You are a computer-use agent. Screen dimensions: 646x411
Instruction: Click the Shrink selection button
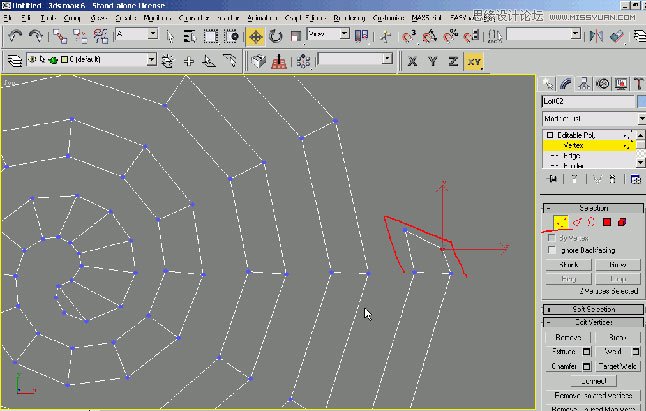(x=569, y=265)
